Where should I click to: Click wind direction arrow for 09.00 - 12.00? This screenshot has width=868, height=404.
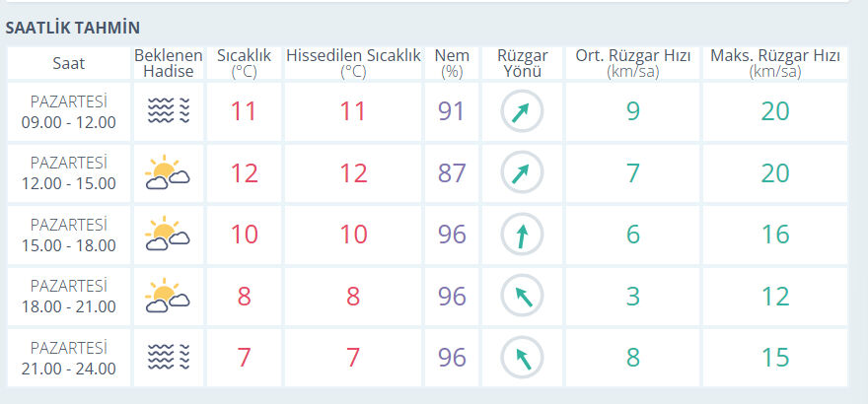522,111
